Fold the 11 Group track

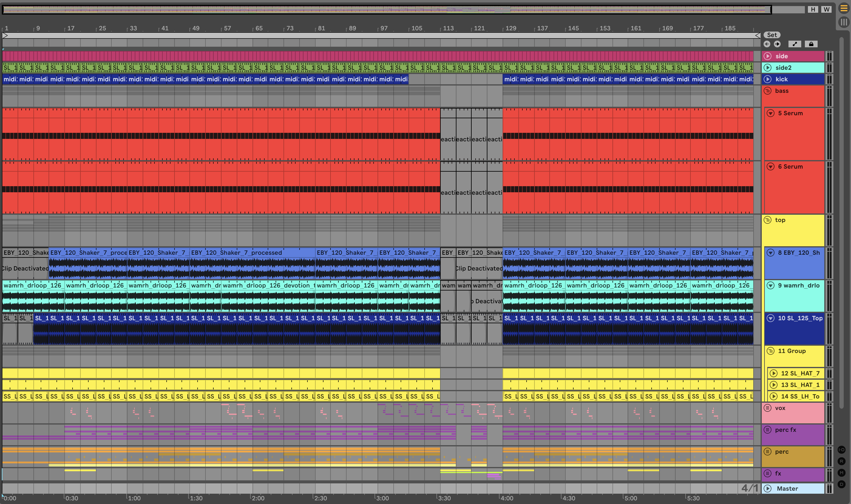(771, 351)
